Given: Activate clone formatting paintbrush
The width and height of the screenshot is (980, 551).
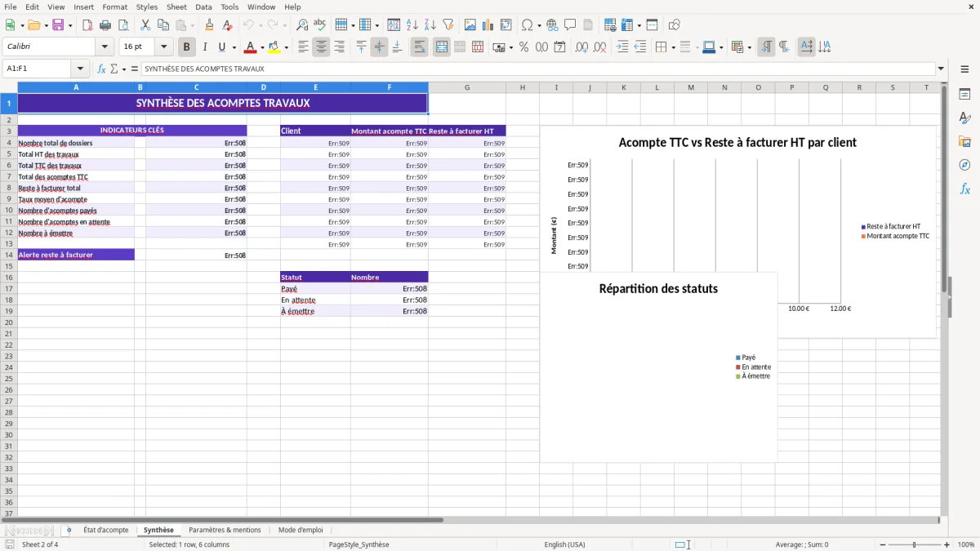Looking at the screenshot, I should tap(209, 25).
